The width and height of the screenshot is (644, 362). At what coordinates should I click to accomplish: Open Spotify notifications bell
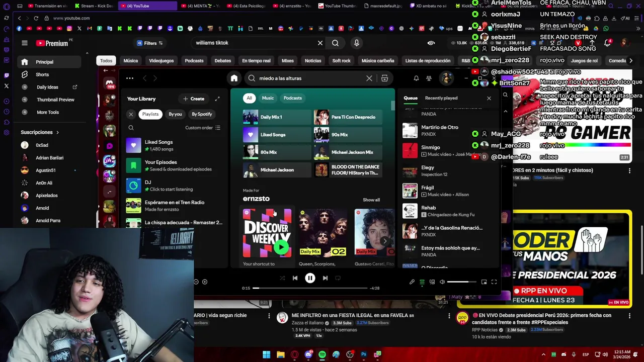(x=416, y=78)
